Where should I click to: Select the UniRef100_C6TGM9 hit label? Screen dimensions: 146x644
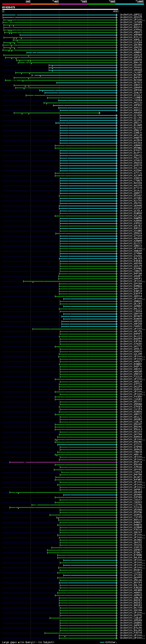coord(131,22)
